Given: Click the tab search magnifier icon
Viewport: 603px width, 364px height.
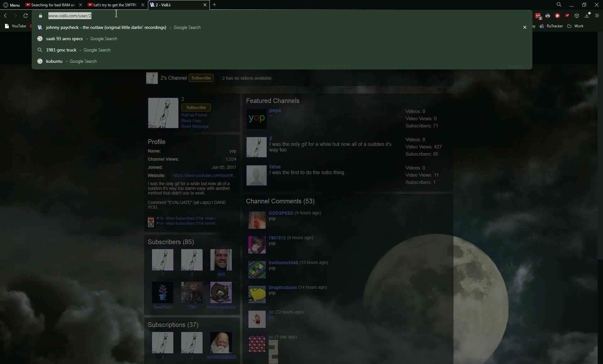Looking at the screenshot, I should point(559,5).
